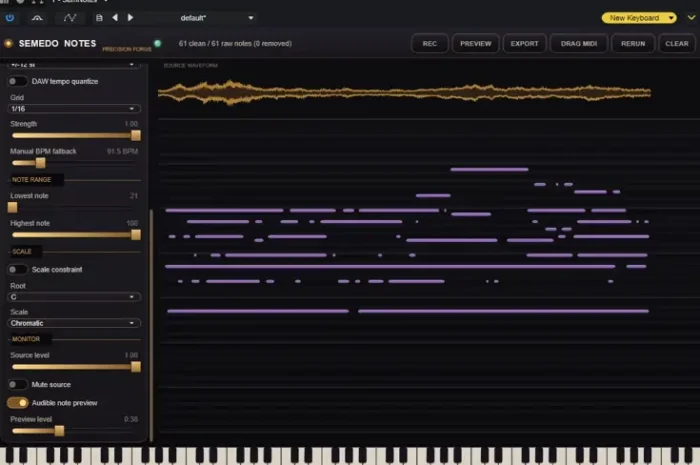Enable the Mute source toggle
Viewport: 700px width, 465px height.
coord(17,385)
